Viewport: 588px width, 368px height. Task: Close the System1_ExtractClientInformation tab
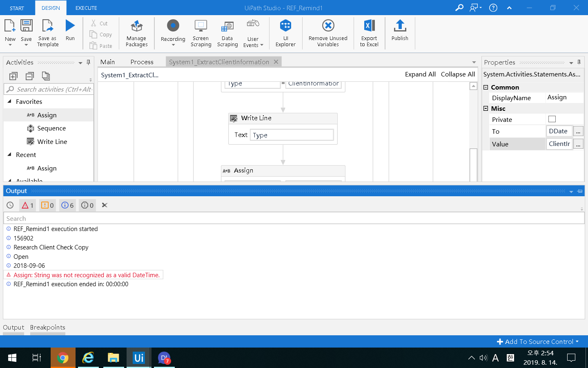[276, 62]
